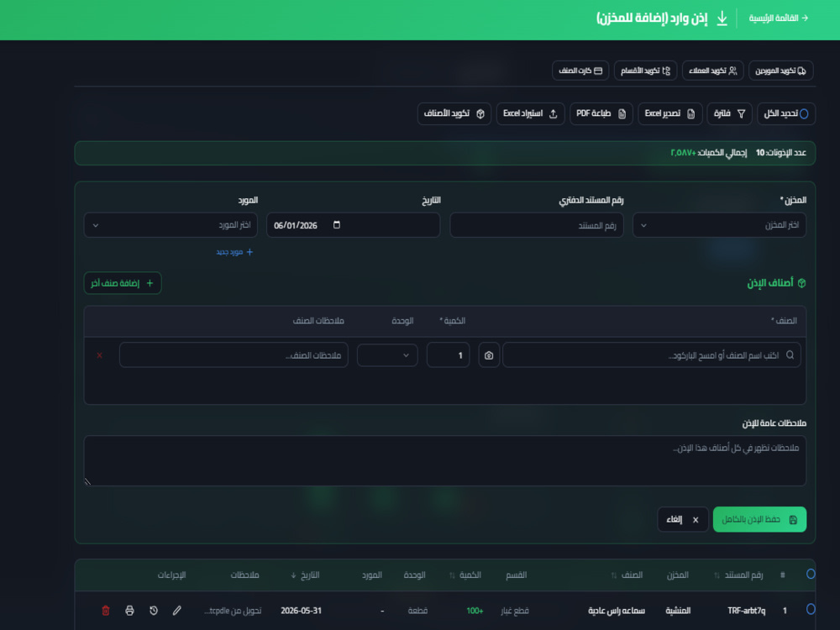The height and width of the screenshot is (630, 840).
Task: Open the calendar picker icon in date field
Action: tap(337, 224)
